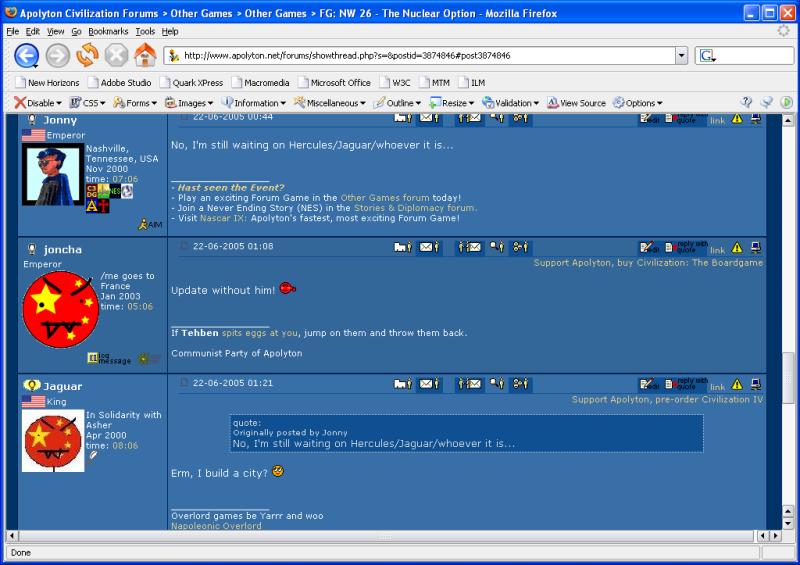Open the Tools menu

coord(145,32)
